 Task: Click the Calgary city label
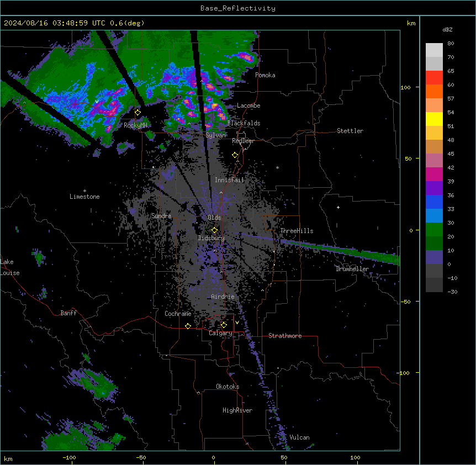[220, 333]
